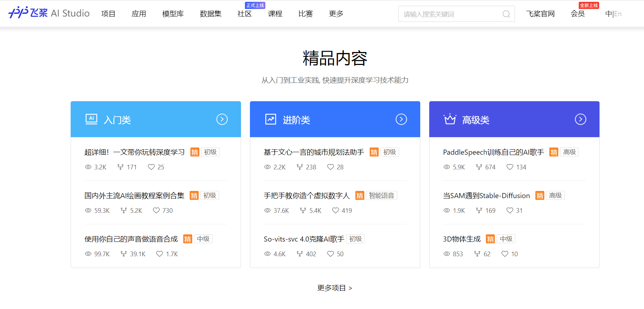Click the heart icon under 国内外主流AI绘画教程案例合集
The image size is (644, 309).
point(156,211)
